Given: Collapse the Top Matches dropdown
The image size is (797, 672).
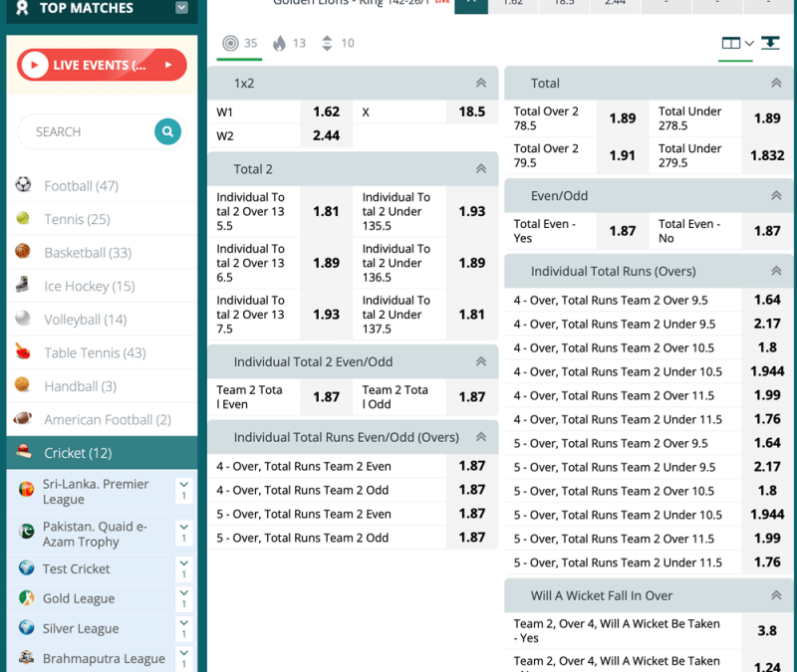Looking at the screenshot, I should [181, 8].
